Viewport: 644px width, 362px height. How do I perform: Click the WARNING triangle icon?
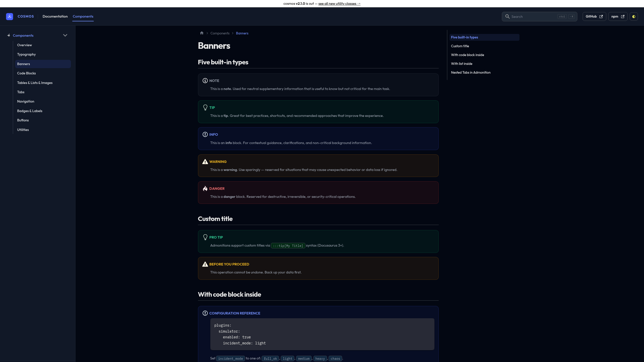[x=205, y=162]
